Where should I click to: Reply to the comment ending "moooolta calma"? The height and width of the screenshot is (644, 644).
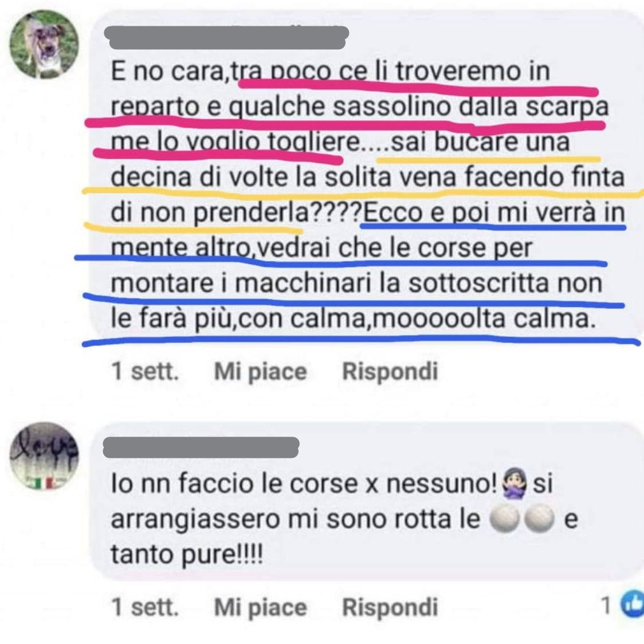pos(390,372)
